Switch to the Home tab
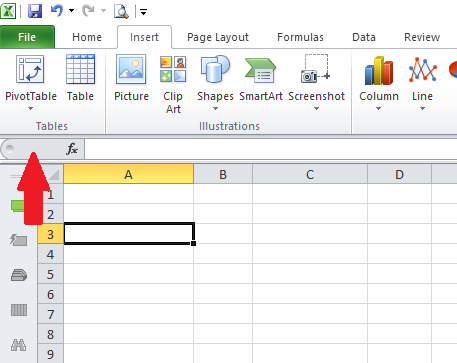 click(87, 37)
